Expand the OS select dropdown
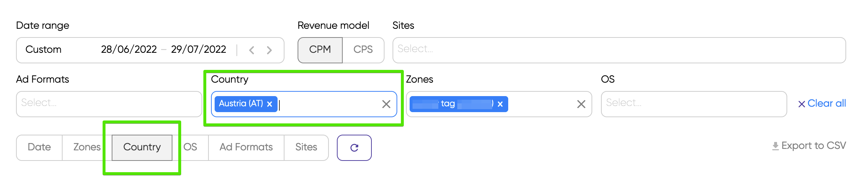This screenshot has height=182, width=868. (x=694, y=104)
